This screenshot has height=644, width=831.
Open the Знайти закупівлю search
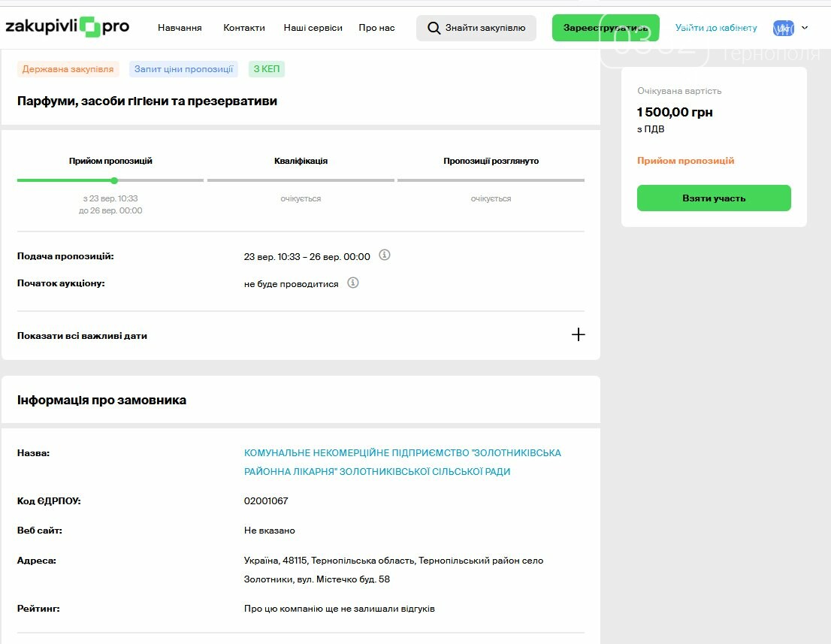(476, 28)
